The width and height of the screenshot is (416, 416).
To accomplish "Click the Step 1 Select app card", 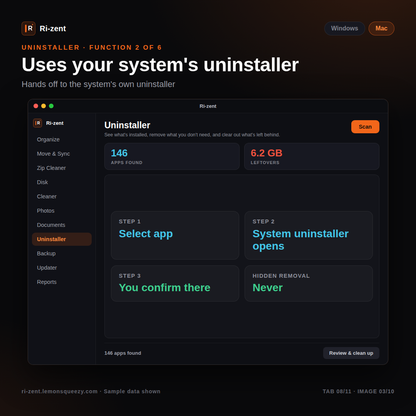I will (175, 235).
